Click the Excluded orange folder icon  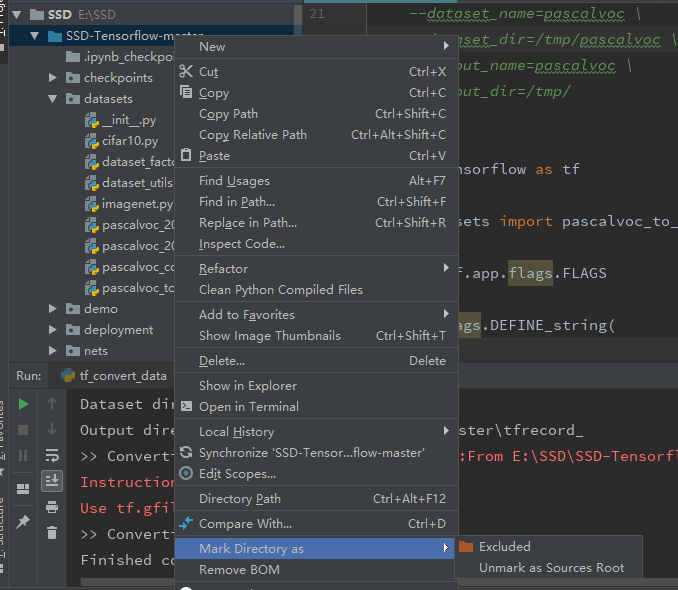pos(466,546)
